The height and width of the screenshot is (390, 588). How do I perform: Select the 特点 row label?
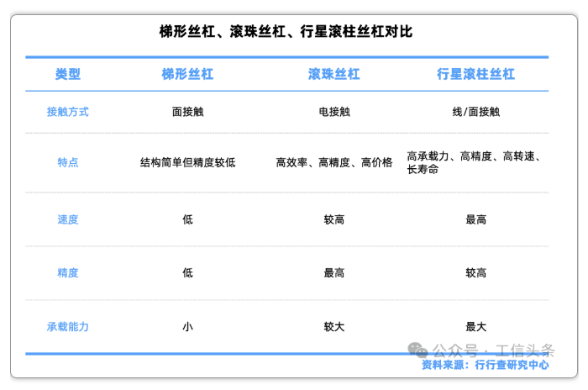68,162
